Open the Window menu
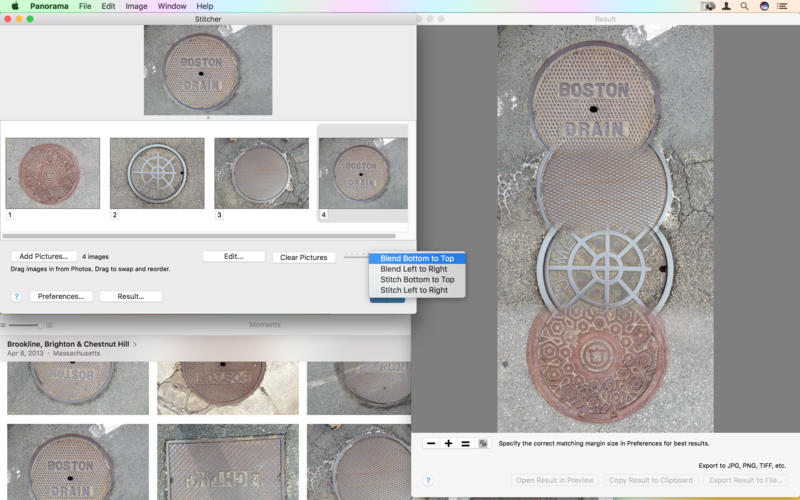This screenshot has height=500, width=800. [171, 6]
